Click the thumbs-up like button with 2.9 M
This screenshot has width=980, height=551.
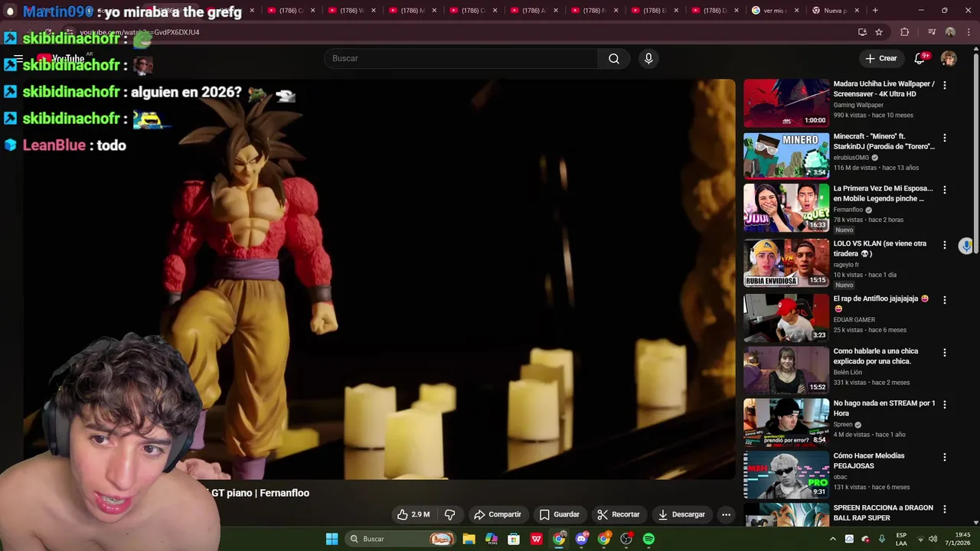[413, 514]
